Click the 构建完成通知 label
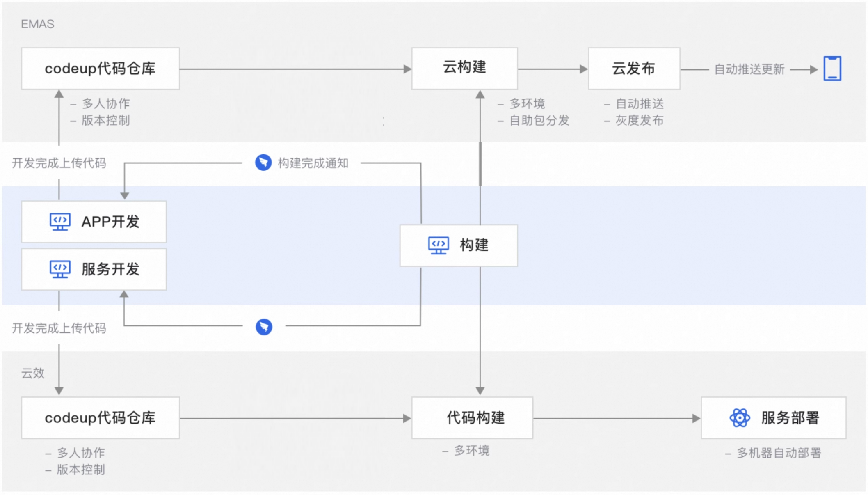This screenshot has height=495, width=868. tap(313, 163)
